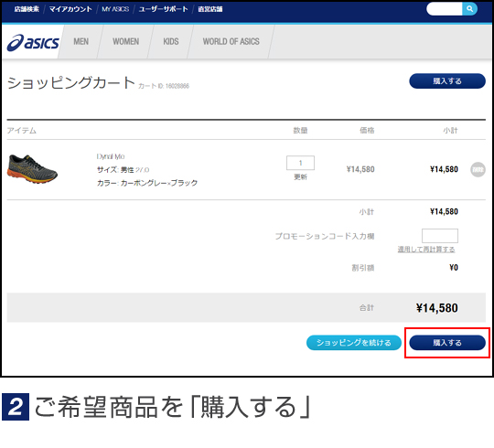Open the 店舗検索 store search link
The image size is (494, 448).
(x=27, y=9)
